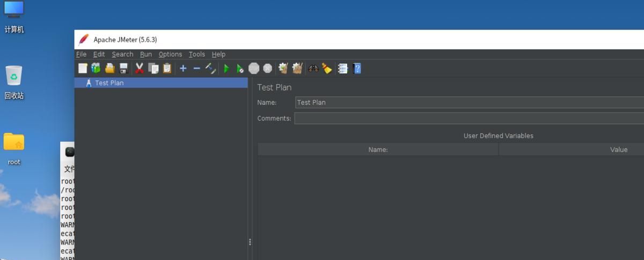Collapse all nodes with minus icon
644x260 pixels.
click(x=196, y=69)
